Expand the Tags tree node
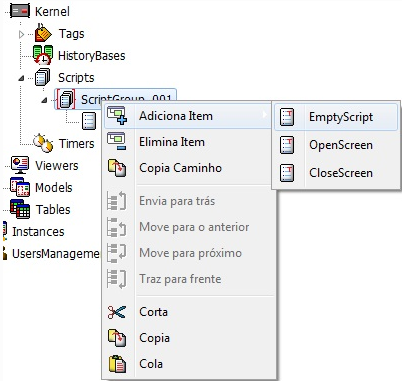The width and height of the screenshot is (402, 381). tap(22, 34)
